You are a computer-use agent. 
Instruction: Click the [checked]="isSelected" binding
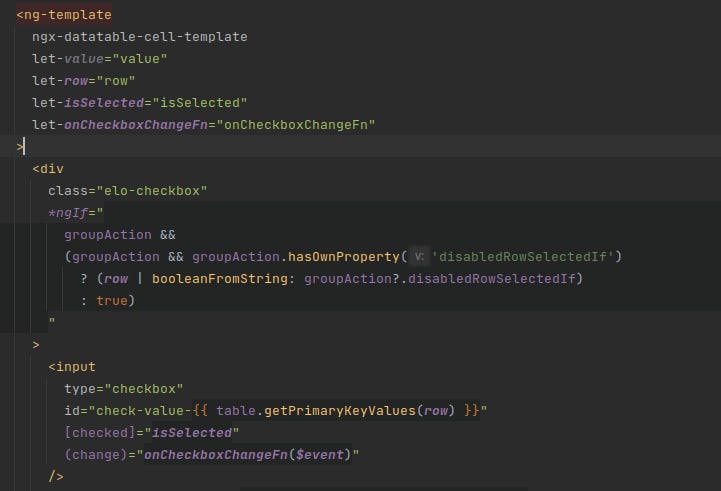pos(152,433)
